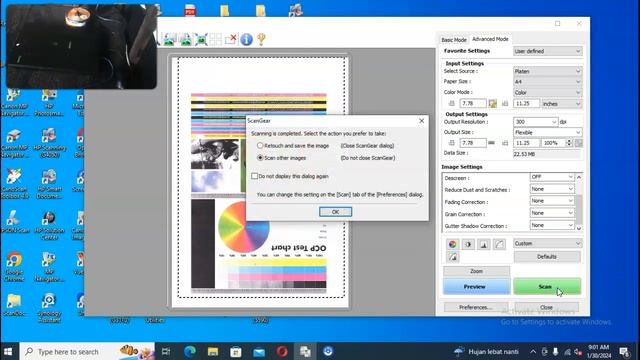Open the notification center icon
Image resolution: width=640 pixels, height=360 pixels.
tap(624, 351)
